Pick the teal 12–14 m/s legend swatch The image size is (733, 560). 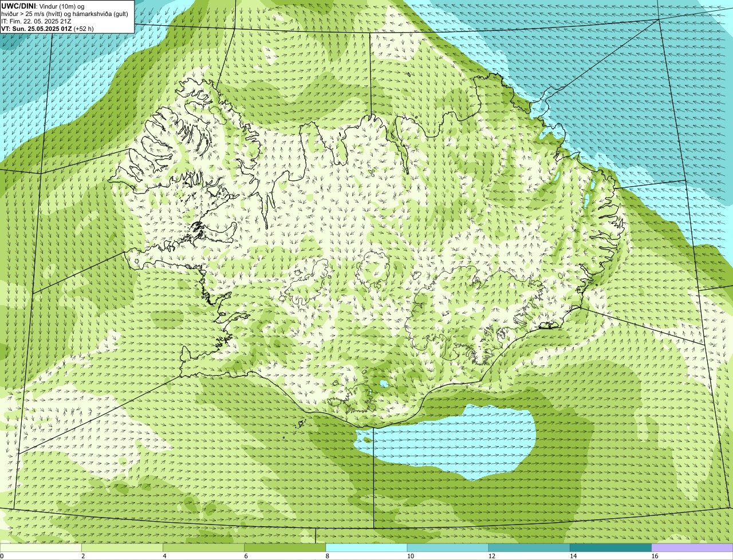(529, 547)
